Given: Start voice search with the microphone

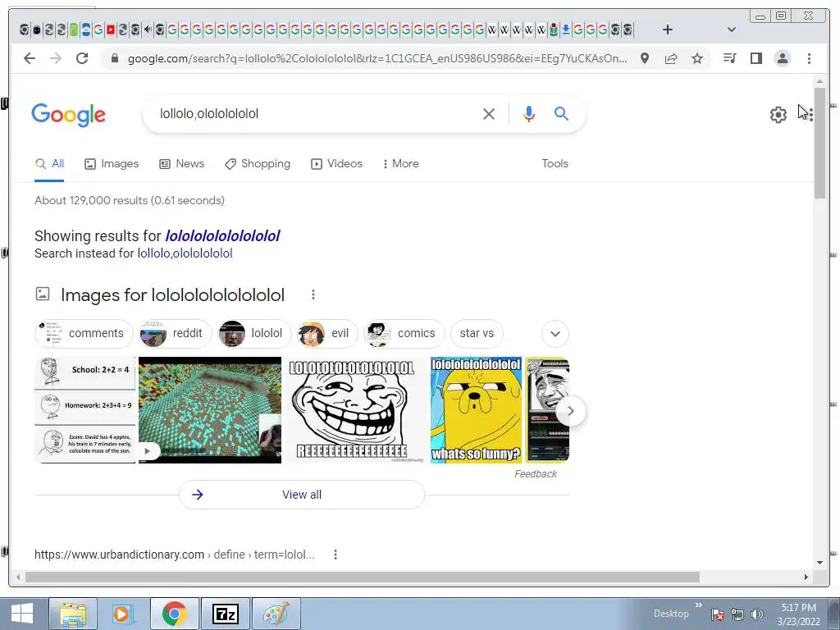Looking at the screenshot, I should [x=529, y=113].
